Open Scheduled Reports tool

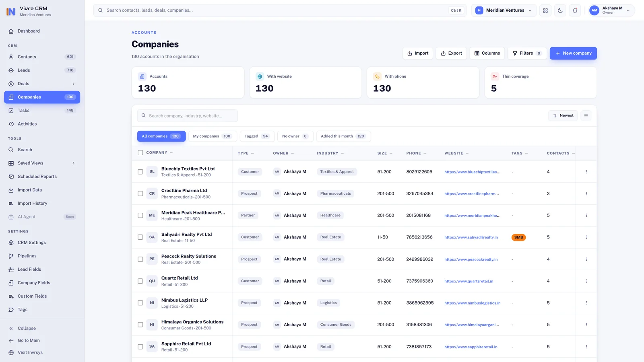tap(42, 177)
